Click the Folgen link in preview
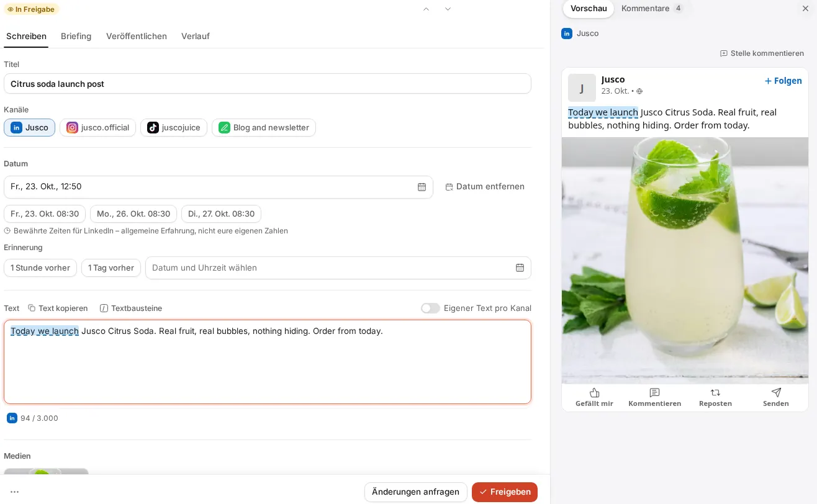 click(783, 81)
